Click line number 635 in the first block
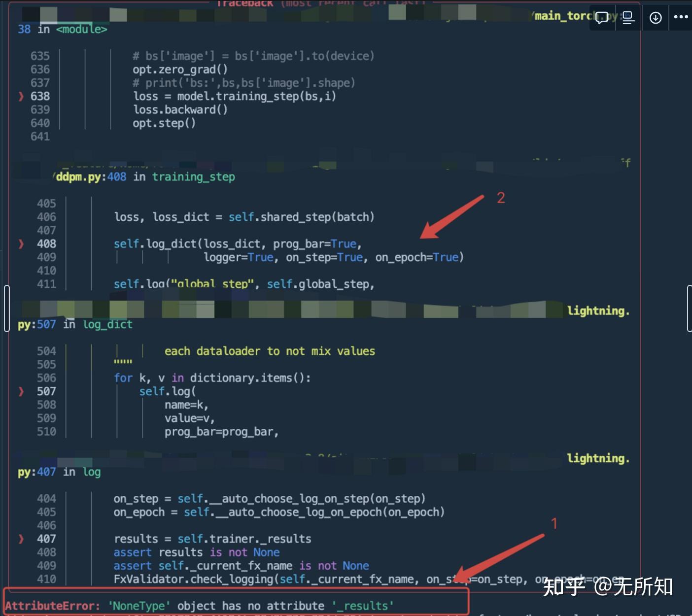 click(40, 56)
